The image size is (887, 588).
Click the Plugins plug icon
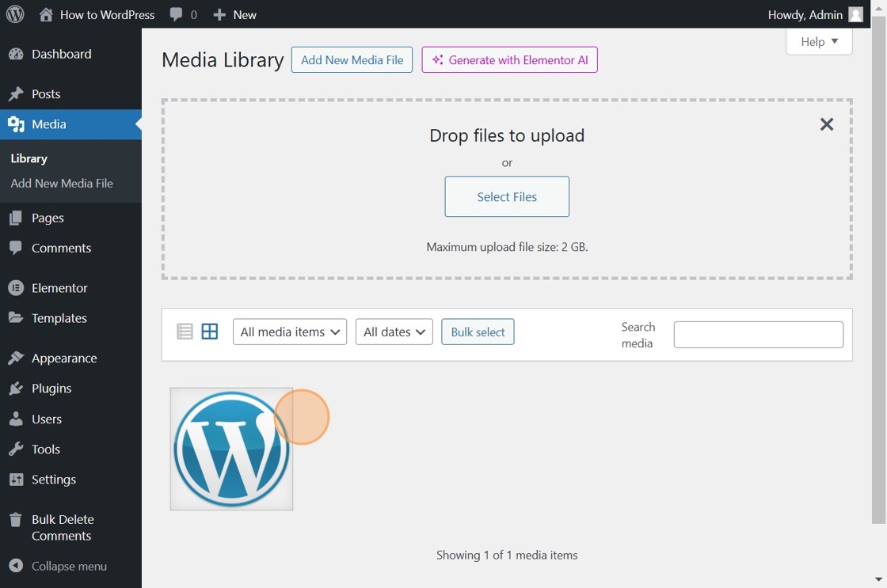pyautogui.click(x=16, y=389)
